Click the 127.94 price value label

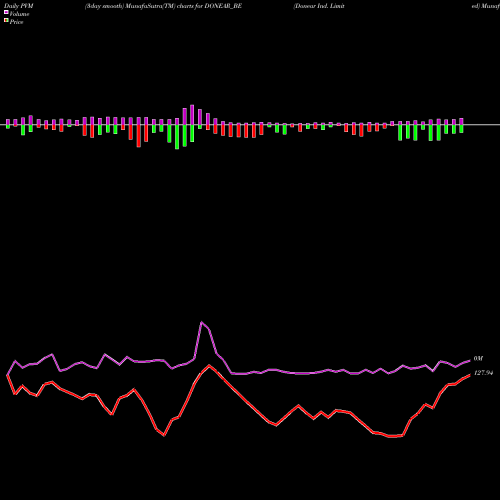pyautogui.click(x=483, y=373)
